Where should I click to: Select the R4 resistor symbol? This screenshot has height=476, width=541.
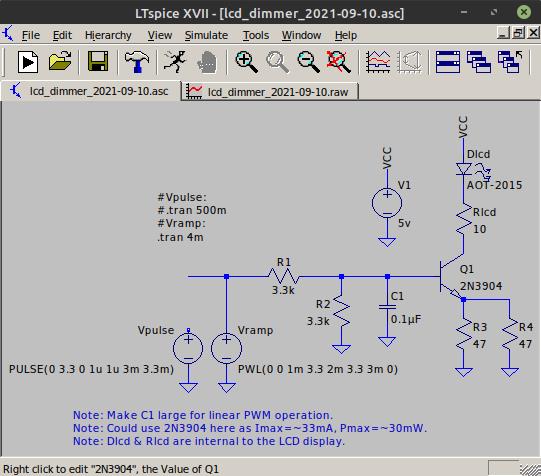point(510,335)
